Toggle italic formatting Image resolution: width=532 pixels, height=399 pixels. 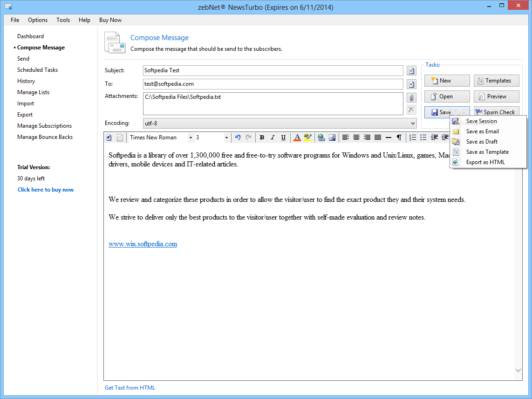tap(273, 138)
